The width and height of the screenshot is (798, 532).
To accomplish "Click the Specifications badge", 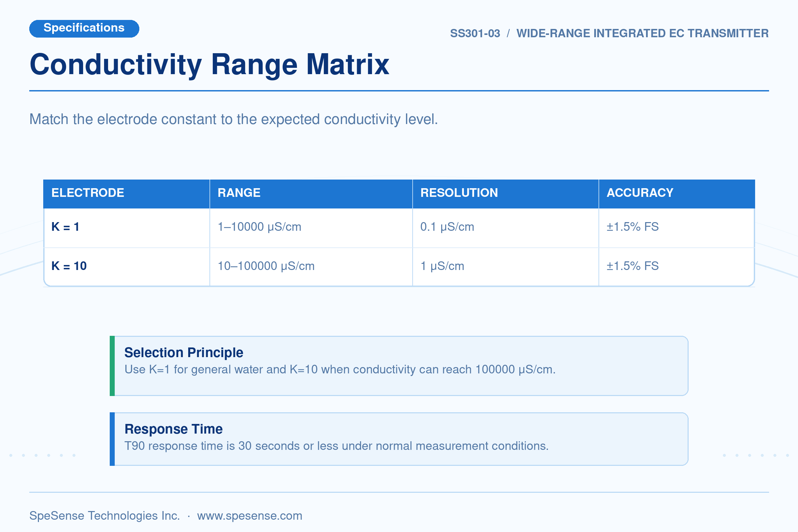I will [84, 29].
